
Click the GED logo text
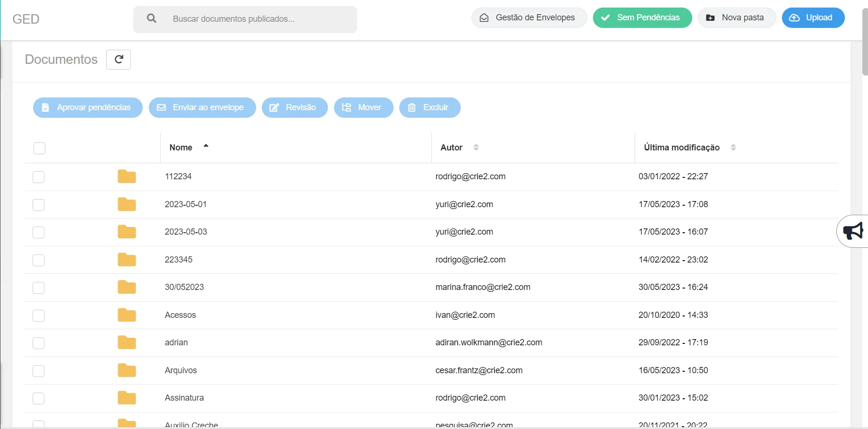[26, 19]
